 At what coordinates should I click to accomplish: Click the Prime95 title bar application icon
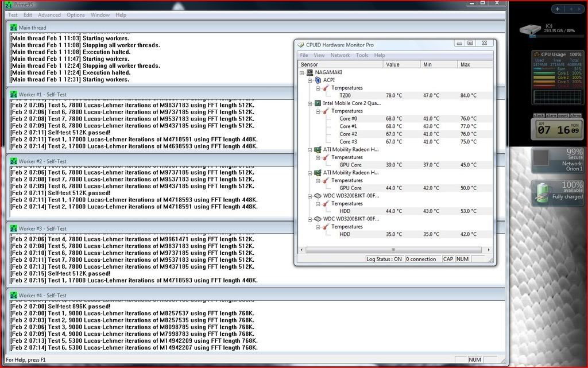[8, 5]
